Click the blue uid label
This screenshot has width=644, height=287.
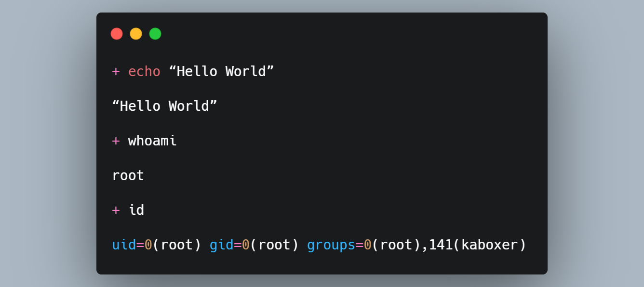(x=124, y=245)
